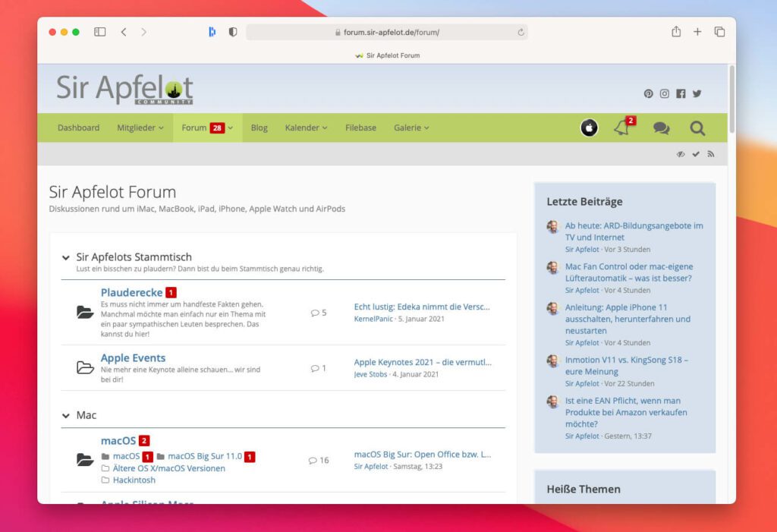Open the Kalender dropdown menu
The height and width of the screenshot is (532, 777).
(307, 127)
